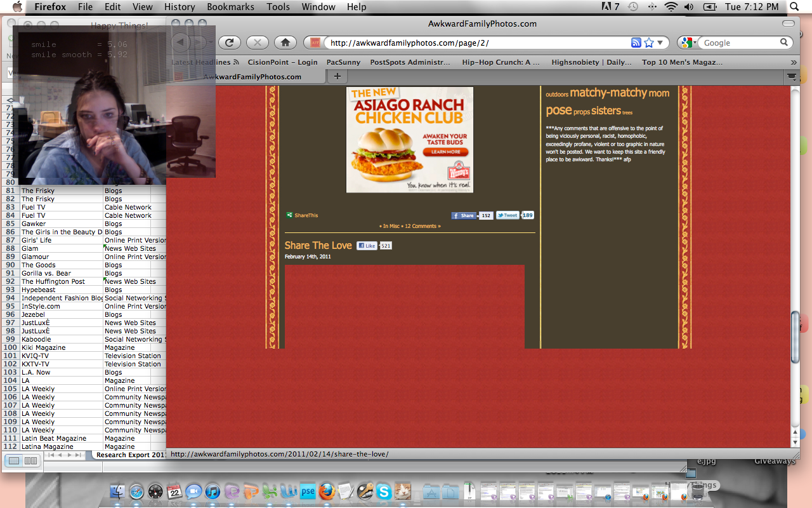The height and width of the screenshot is (508, 812).
Task: Switch Excel to Normal view
Action: [x=14, y=460]
